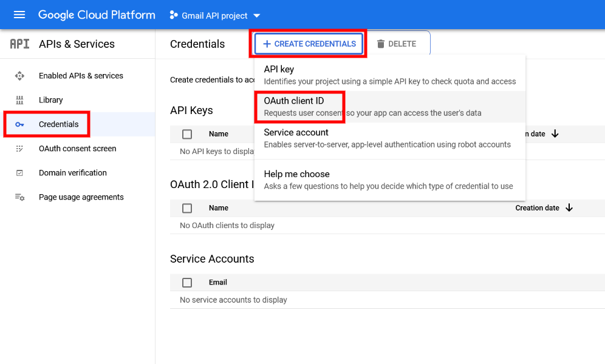605x364 pixels.
Task: Check the Service Accounts Email checkbox
Action: pyautogui.click(x=187, y=283)
